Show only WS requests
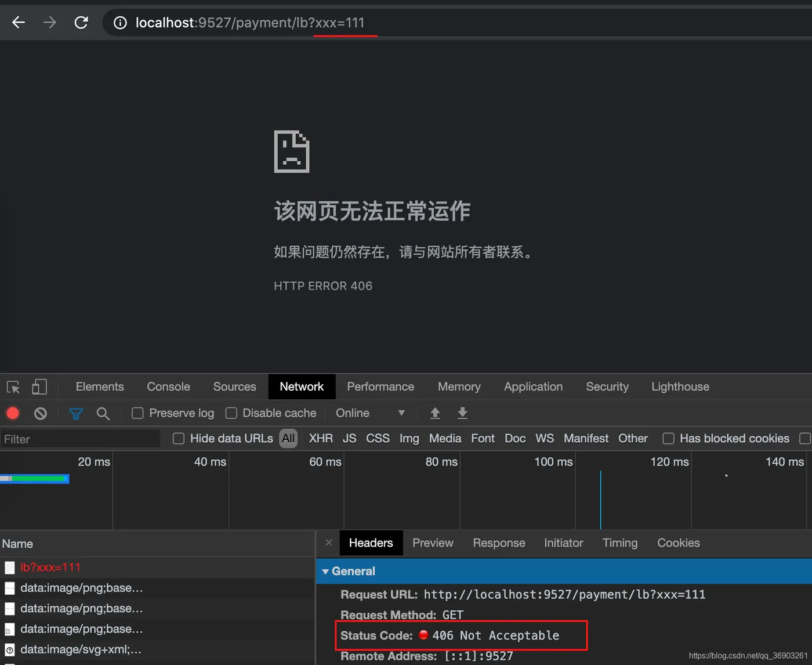The height and width of the screenshot is (665, 812). pyautogui.click(x=544, y=439)
